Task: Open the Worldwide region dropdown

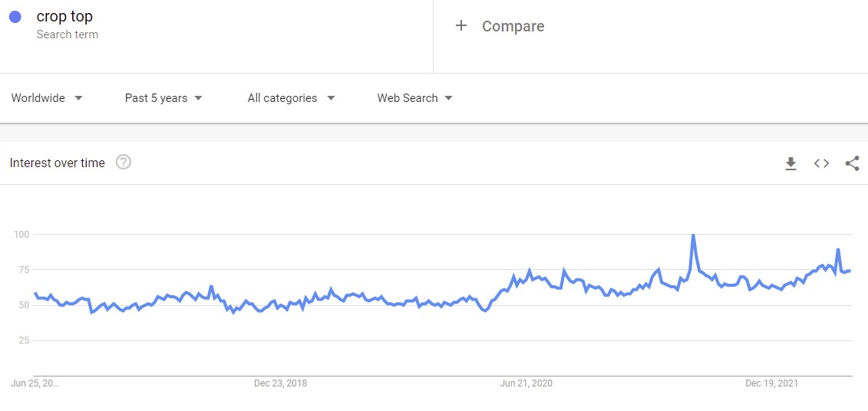Action: 47,98
